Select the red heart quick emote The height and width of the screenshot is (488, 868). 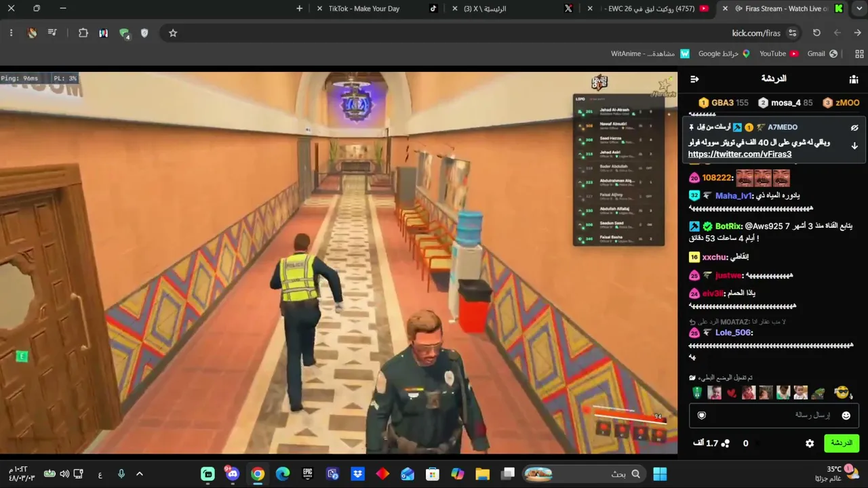pyautogui.click(x=731, y=393)
